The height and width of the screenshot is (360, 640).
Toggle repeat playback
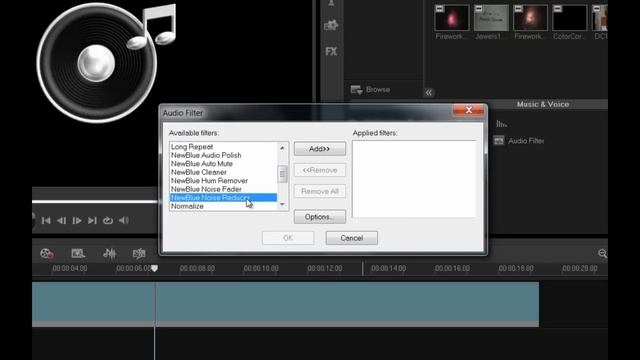108,220
